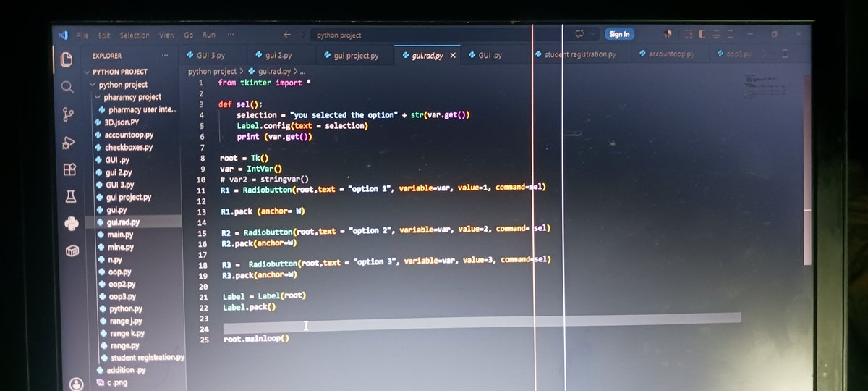This screenshot has height=391, width=868.
Task: Switch to the GUI .py tab
Action: [x=490, y=55]
